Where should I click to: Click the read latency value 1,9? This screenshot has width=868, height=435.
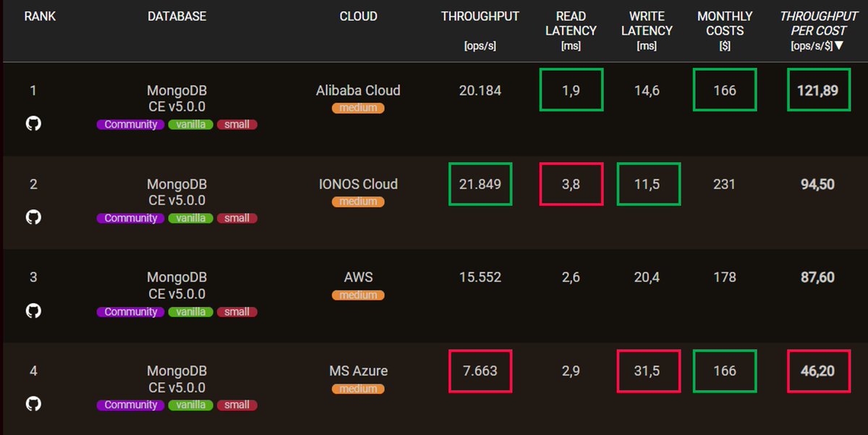571,90
